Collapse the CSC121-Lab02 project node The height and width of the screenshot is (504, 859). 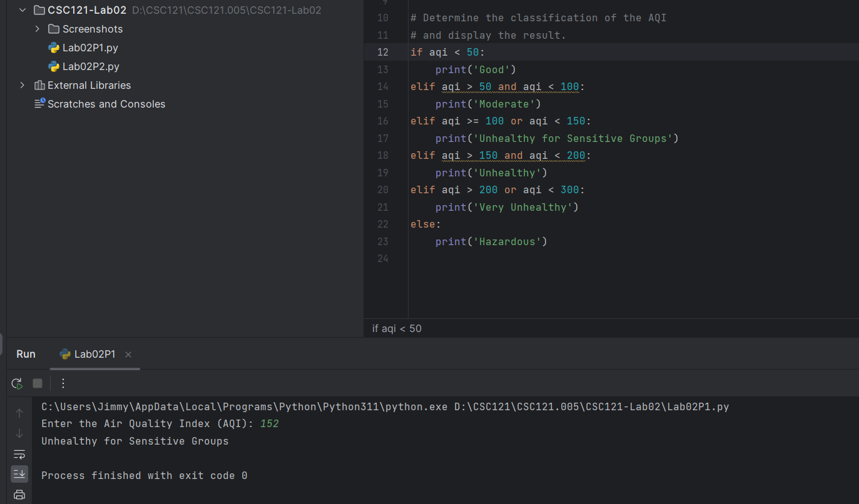(23, 10)
